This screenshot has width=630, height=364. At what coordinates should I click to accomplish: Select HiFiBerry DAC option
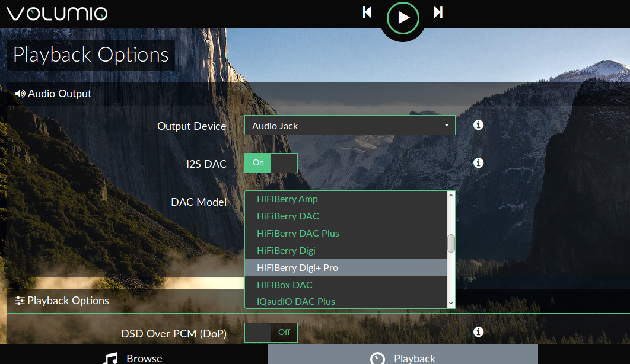346,216
